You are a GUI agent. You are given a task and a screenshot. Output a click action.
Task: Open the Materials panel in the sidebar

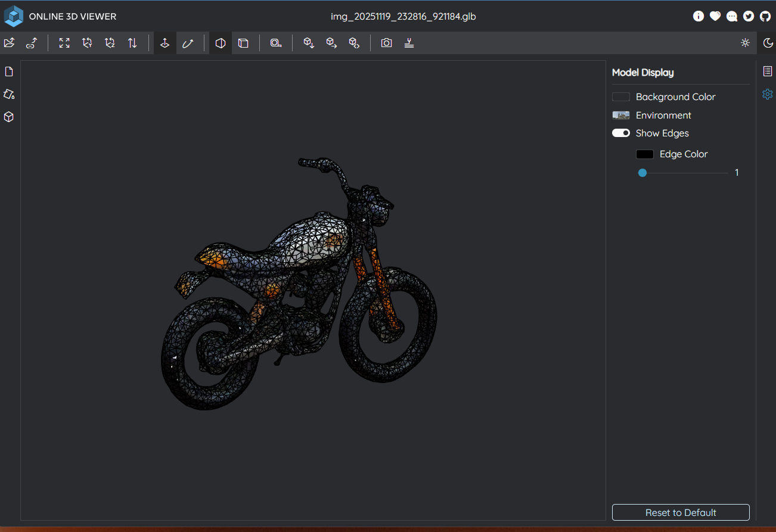pos(8,94)
